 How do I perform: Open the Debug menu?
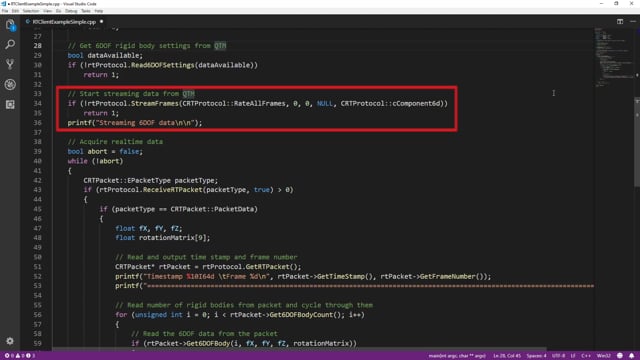tap(71, 11)
